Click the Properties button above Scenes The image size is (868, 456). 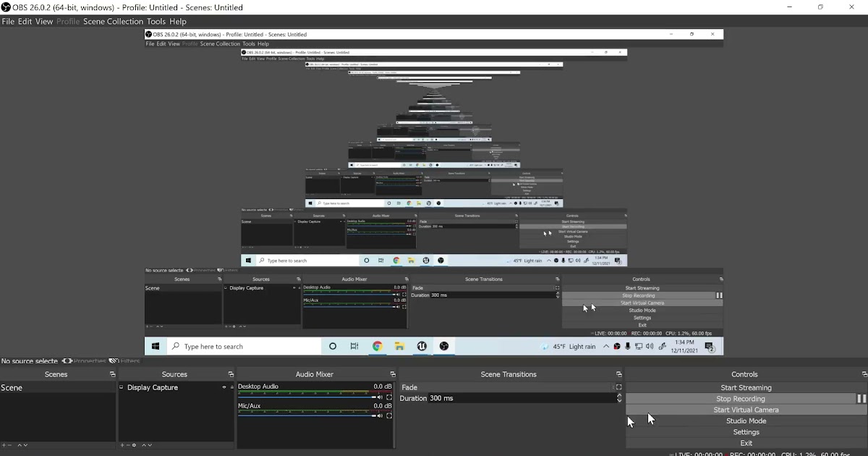point(85,360)
